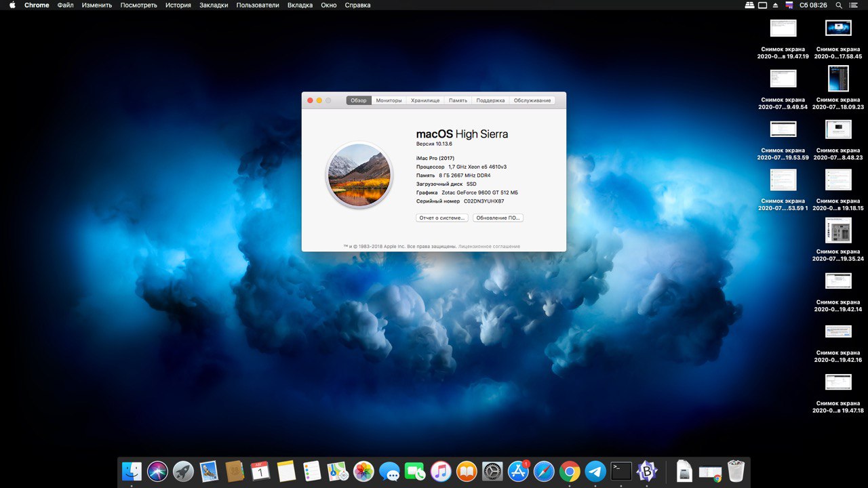
Task: Open the document icon beside minimized window
Action: pyautogui.click(x=684, y=471)
